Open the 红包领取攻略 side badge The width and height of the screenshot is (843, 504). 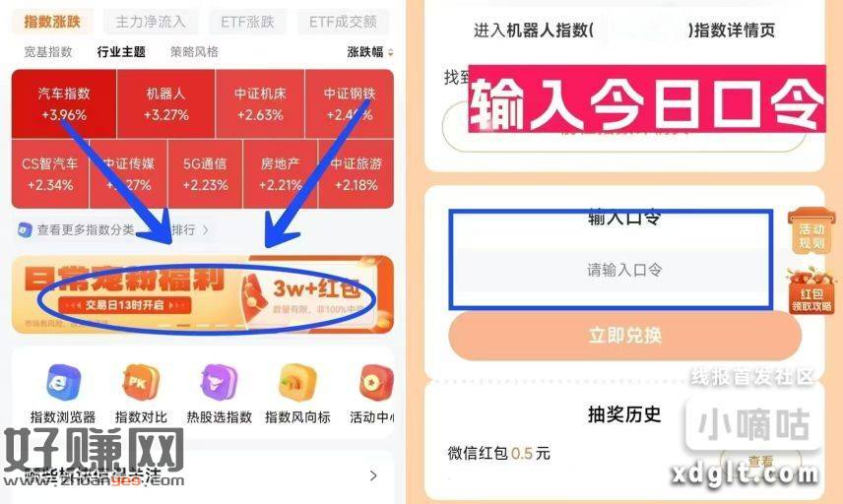(811, 291)
